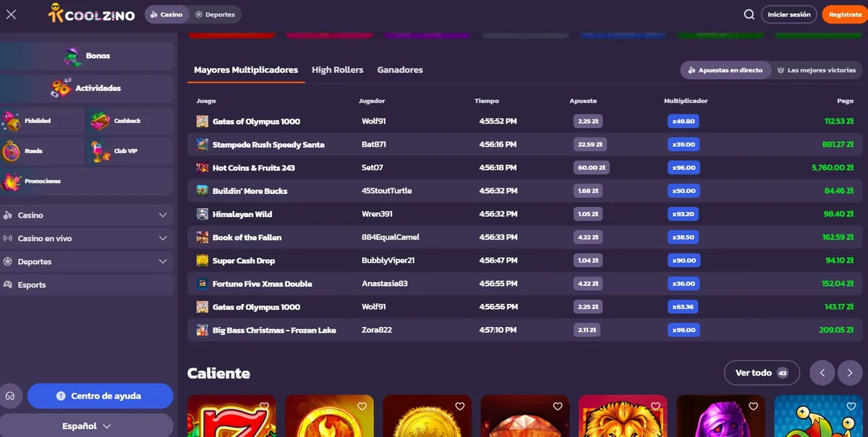Switch to Deportes mode toggle

point(216,14)
